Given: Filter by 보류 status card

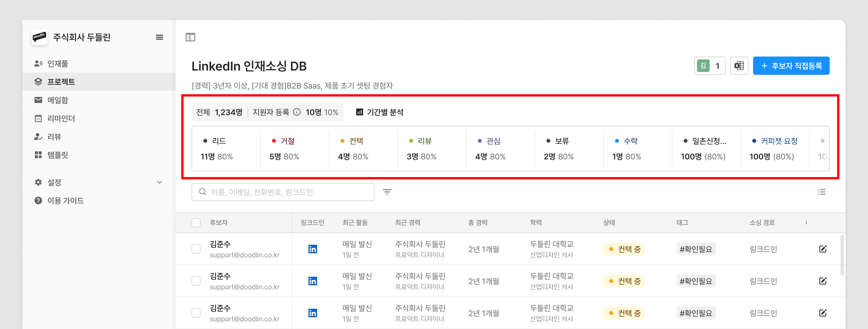Looking at the screenshot, I should point(570,149).
